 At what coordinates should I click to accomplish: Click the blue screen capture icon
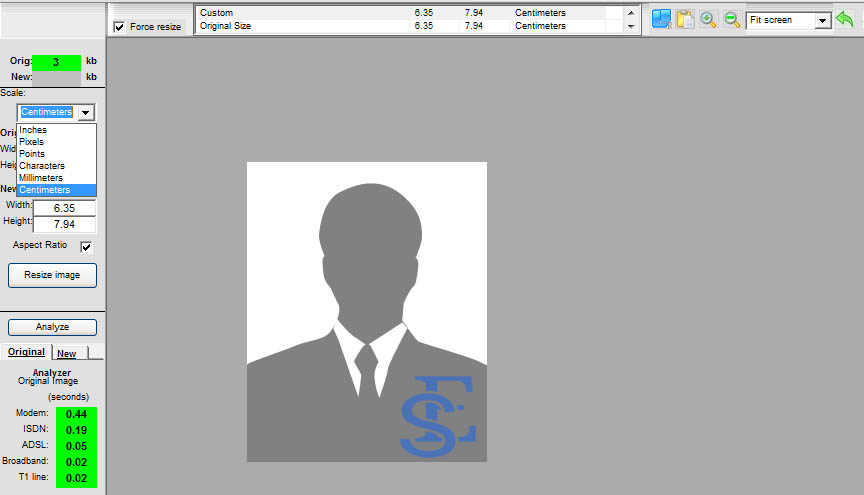pos(661,19)
